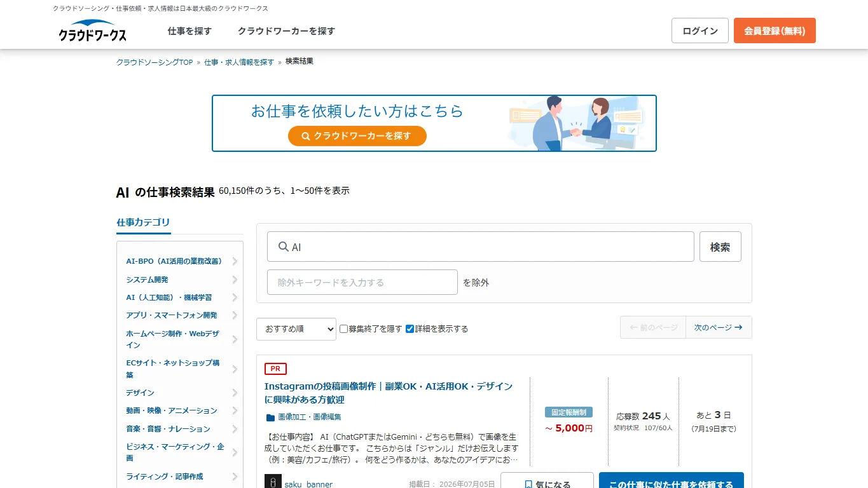Open 画像加工・画像編集 category link
The width and height of the screenshot is (868, 488).
(310, 417)
